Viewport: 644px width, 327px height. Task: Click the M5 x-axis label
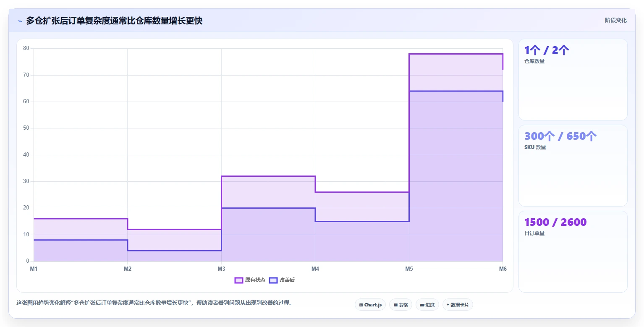tap(409, 269)
